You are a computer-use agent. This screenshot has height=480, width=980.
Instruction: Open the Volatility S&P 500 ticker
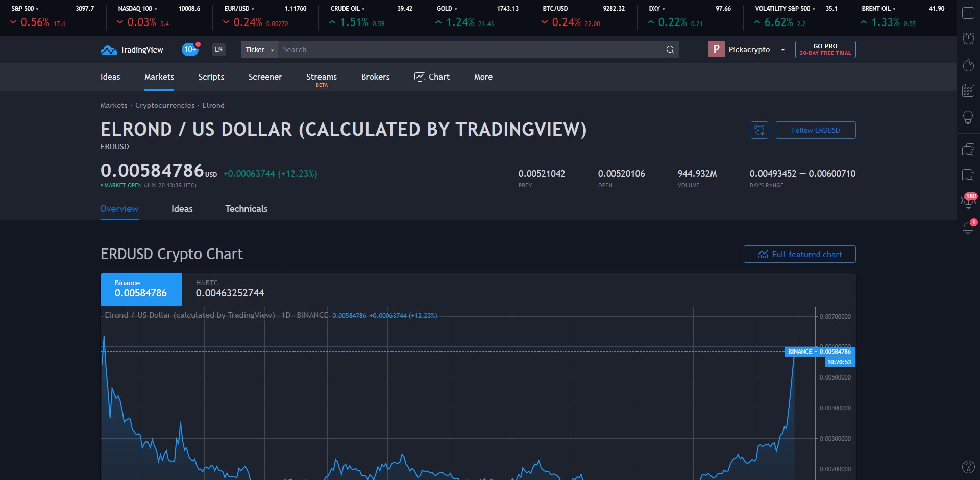tap(796, 16)
